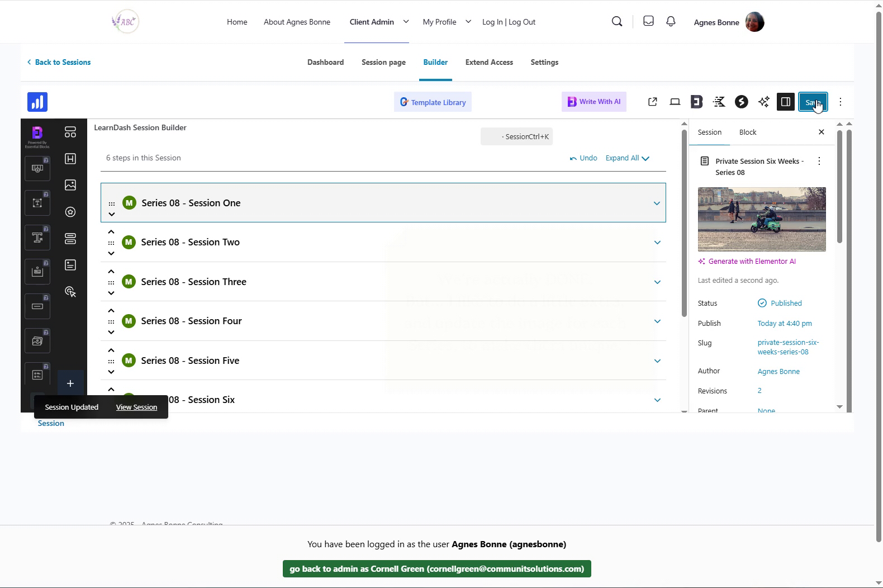This screenshot has height=588, width=883.
Task: Click the laptop device preview icon
Action: 675,102
